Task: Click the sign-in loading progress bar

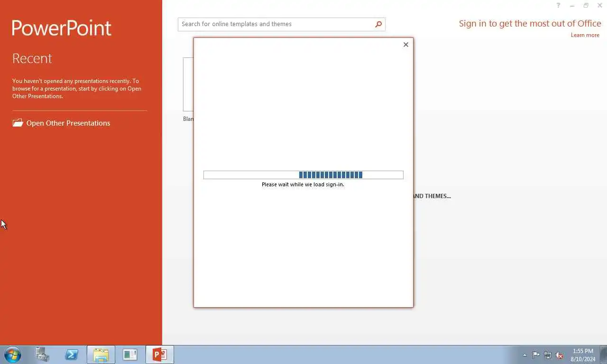Action: (x=303, y=175)
